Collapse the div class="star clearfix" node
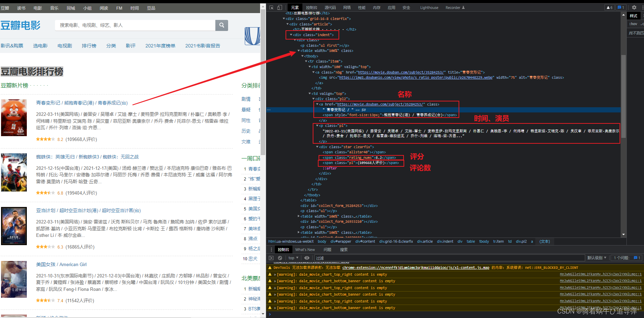Viewport: 644px width, 318px height. pyautogui.click(x=317, y=147)
